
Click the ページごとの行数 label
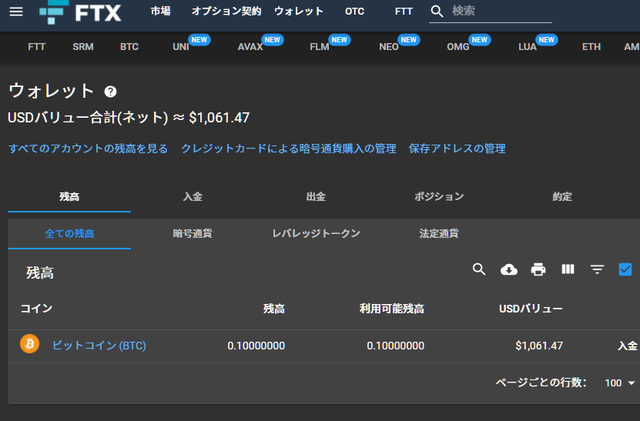pos(541,383)
